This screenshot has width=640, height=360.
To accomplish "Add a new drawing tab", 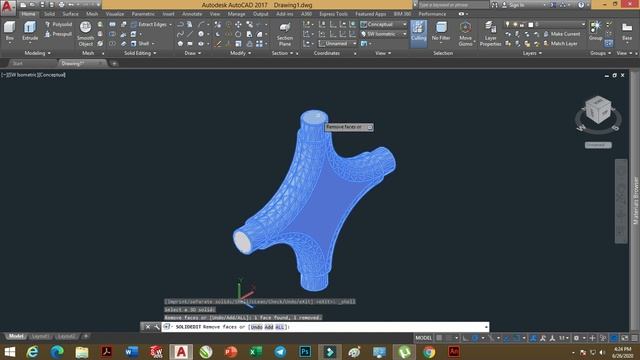I will [114, 64].
